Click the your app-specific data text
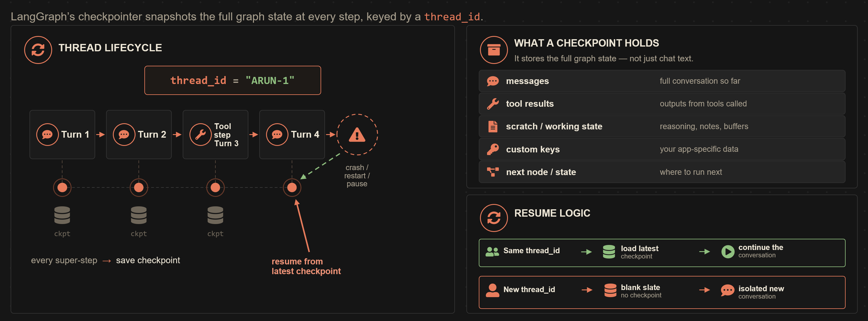This screenshot has height=321, width=868. click(699, 149)
